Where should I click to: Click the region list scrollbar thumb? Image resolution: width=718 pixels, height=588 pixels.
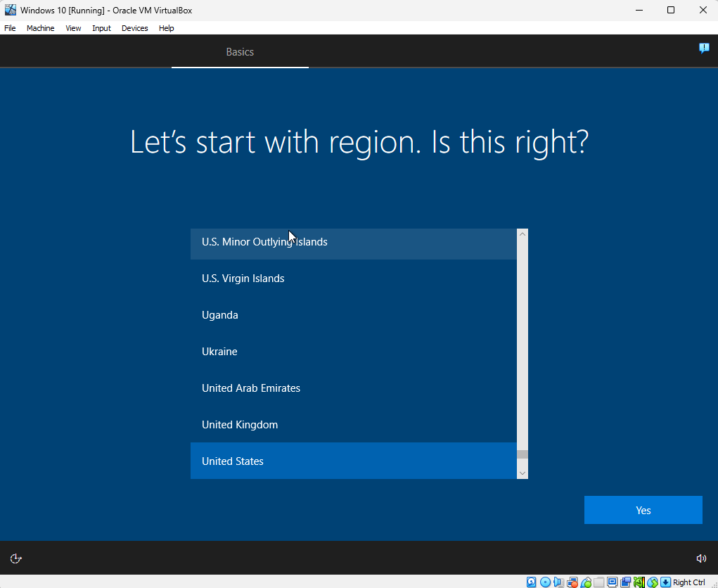523,454
